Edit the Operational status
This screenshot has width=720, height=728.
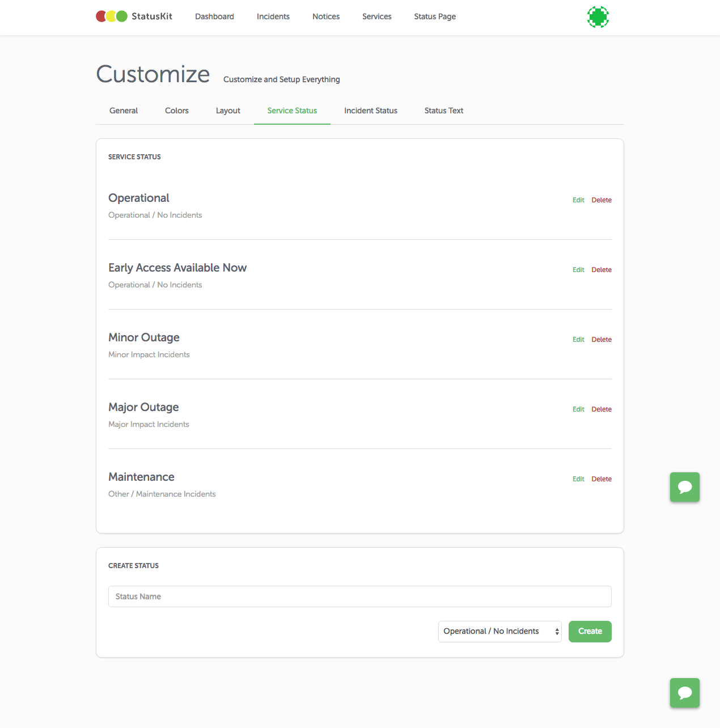(x=578, y=200)
